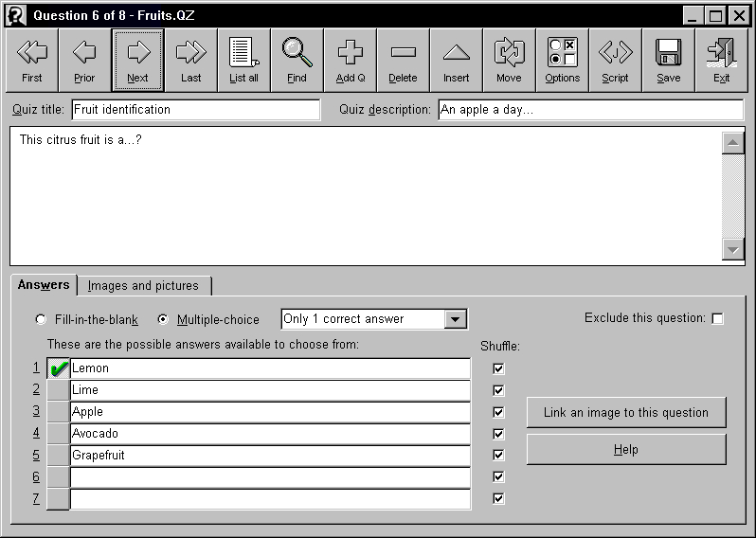Go to the First question
The height and width of the screenshot is (538, 756).
pyautogui.click(x=32, y=61)
